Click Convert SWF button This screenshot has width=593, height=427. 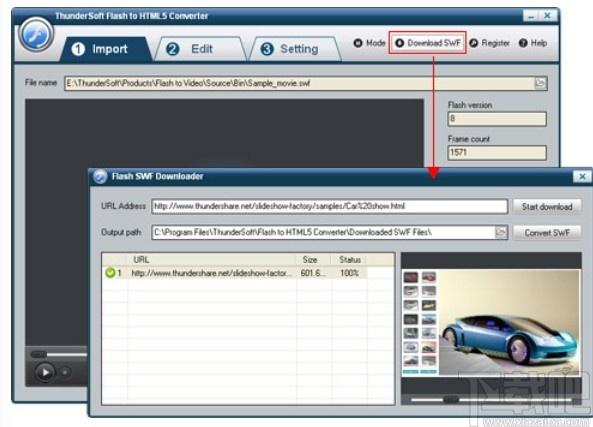click(x=547, y=233)
